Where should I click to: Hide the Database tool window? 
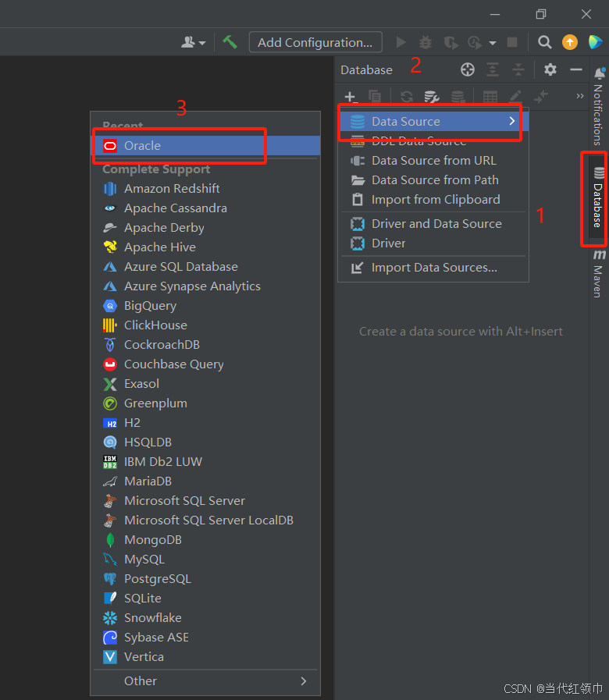tap(576, 69)
